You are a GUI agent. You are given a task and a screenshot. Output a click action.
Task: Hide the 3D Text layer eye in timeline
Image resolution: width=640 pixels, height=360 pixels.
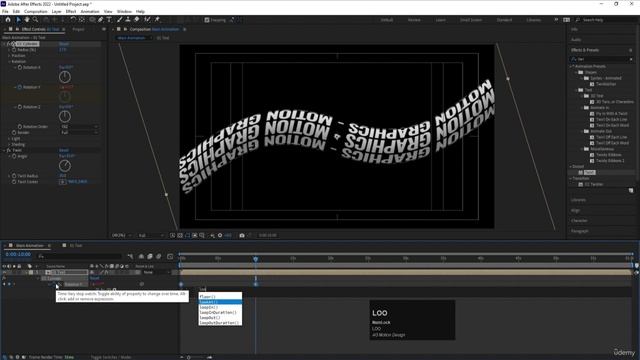point(4,272)
